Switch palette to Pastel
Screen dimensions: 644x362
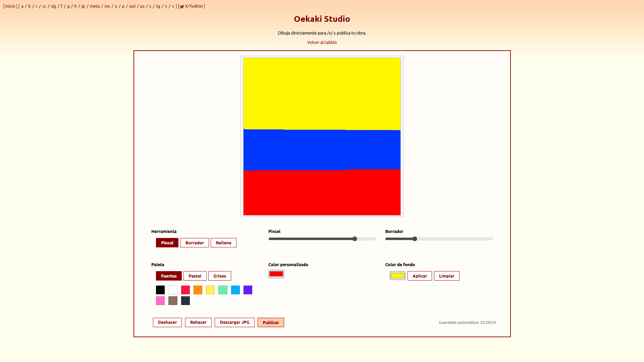click(x=195, y=276)
